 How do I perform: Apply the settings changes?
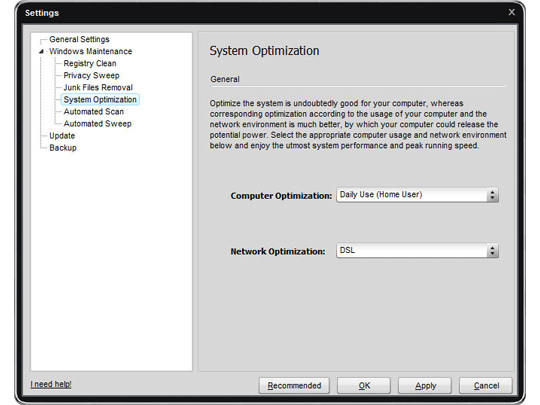425,386
